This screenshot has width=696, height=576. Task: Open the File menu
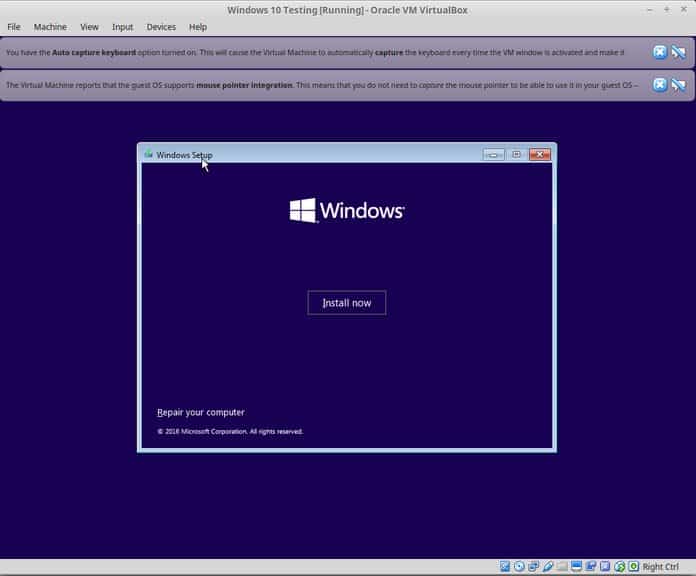pyautogui.click(x=14, y=27)
